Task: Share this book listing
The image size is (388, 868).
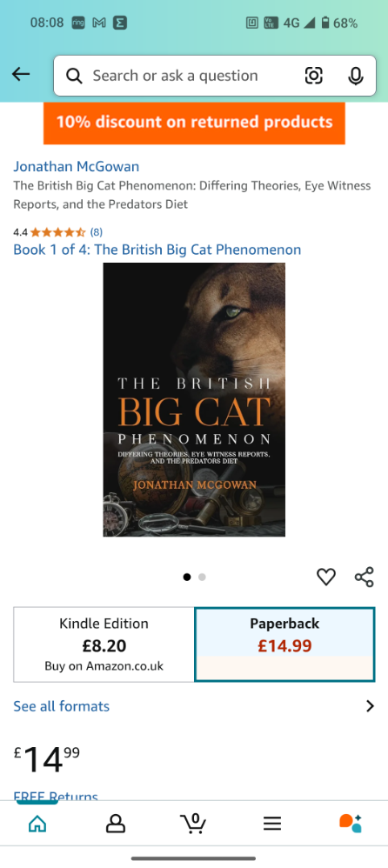Action: (365, 577)
